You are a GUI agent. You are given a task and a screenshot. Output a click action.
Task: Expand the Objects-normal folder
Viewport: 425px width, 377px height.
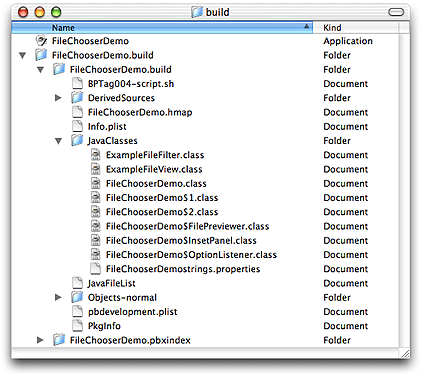[x=58, y=297]
